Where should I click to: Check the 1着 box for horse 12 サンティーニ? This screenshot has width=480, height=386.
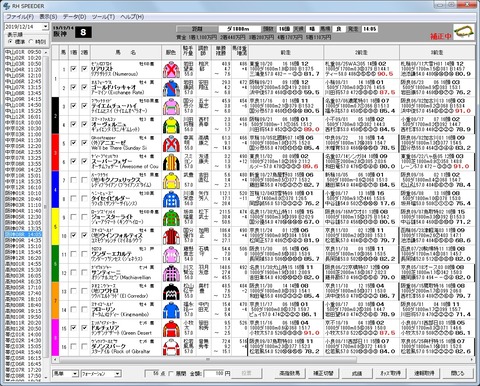point(74,273)
